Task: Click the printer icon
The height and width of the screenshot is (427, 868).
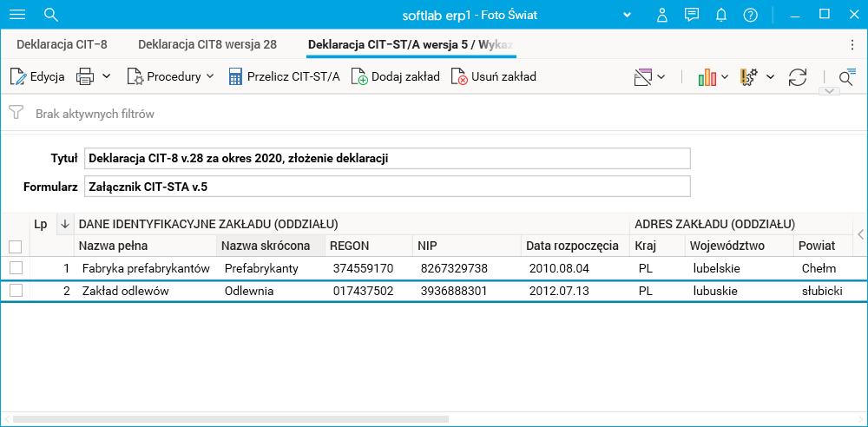Action: pyautogui.click(x=85, y=77)
